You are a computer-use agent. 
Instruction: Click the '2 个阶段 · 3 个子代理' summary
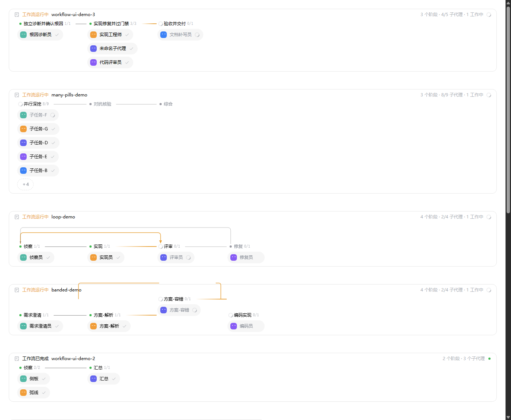click(464, 359)
